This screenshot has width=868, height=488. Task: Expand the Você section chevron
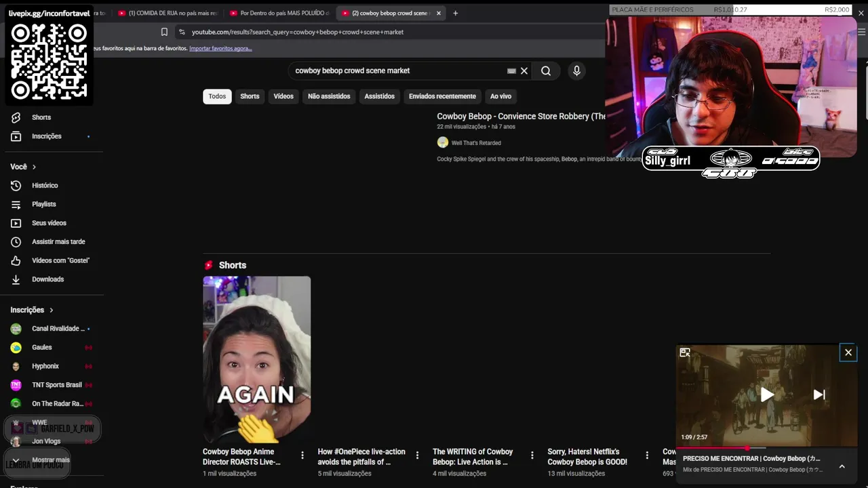click(34, 167)
